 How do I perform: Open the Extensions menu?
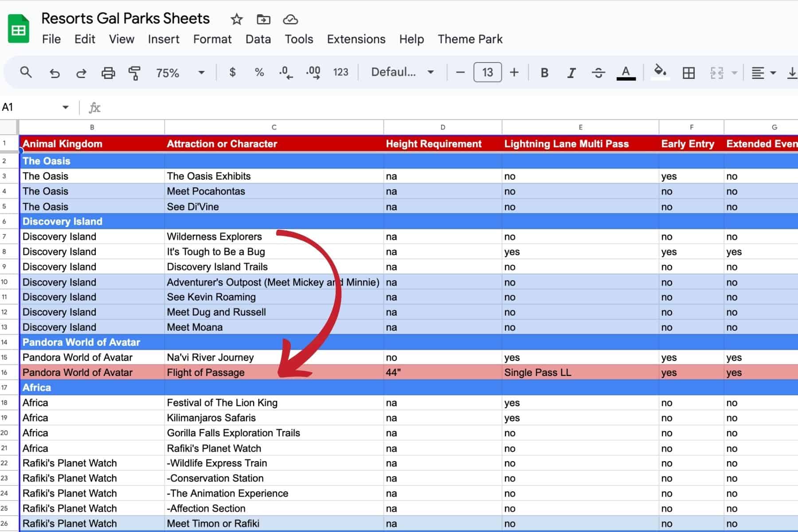(356, 39)
